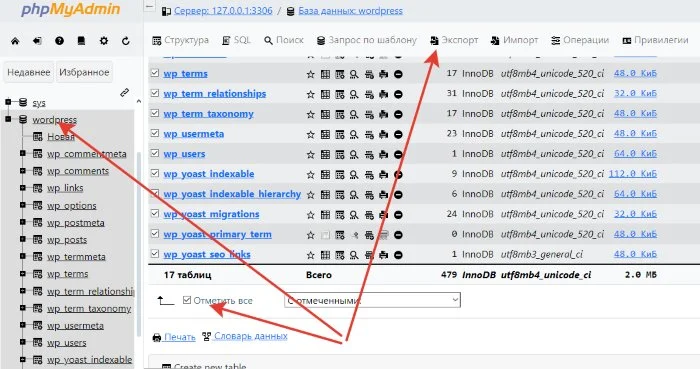Click the search icon for the wp_usermeta row
This screenshot has width=700, height=369.
[x=354, y=134]
